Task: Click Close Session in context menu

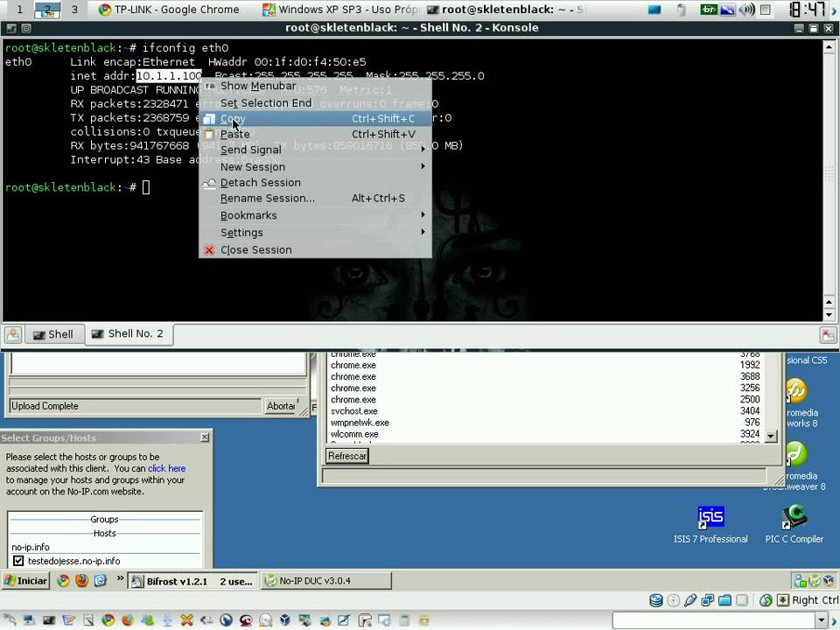Action: point(315,249)
